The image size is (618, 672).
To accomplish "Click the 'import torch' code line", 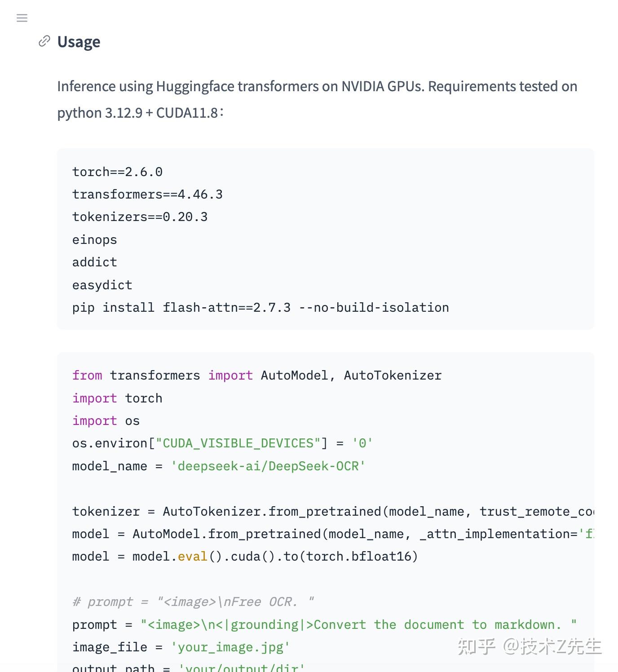I will pyautogui.click(x=117, y=398).
